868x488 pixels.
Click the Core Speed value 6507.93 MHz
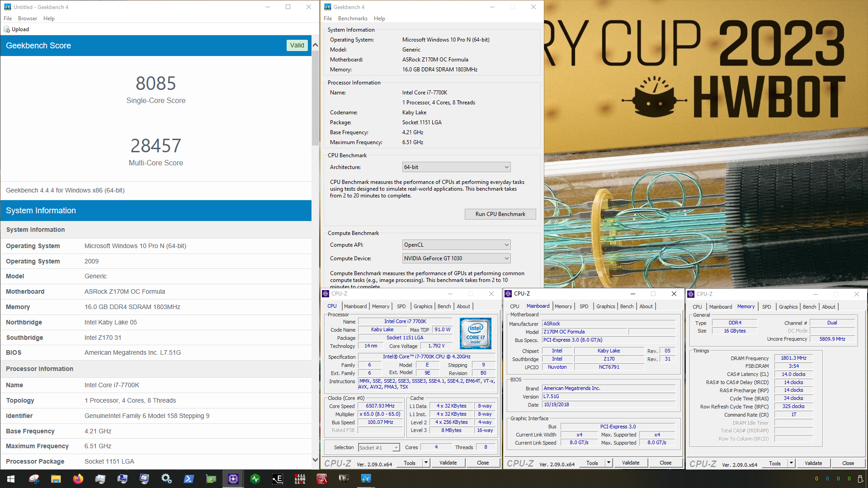[380, 406]
